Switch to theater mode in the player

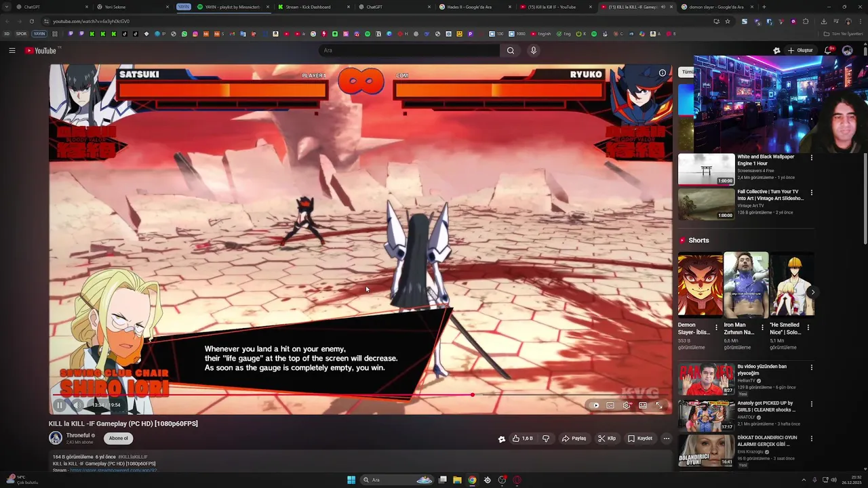click(643, 405)
